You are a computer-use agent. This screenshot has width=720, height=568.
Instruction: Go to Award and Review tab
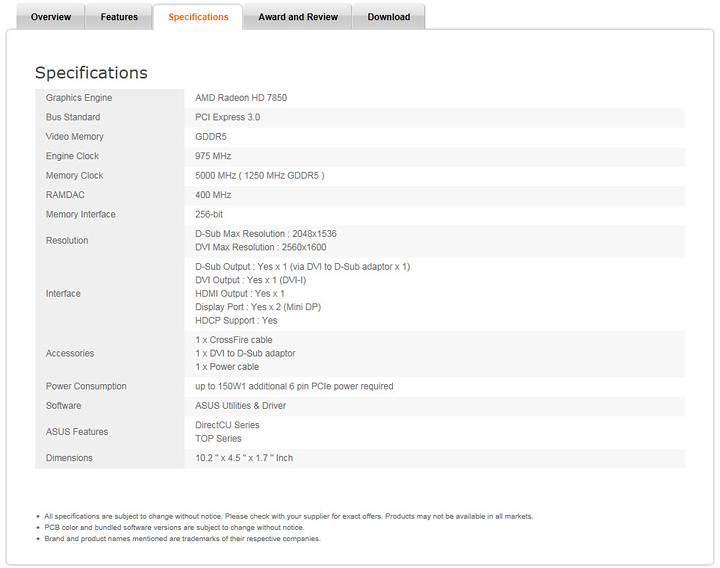(298, 17)
